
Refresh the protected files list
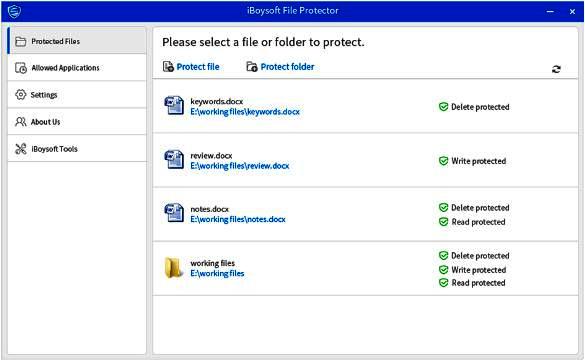coord(556,69)
